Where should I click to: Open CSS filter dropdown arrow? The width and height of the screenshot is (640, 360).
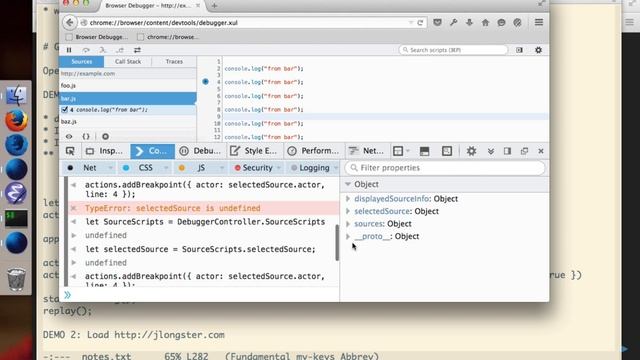tap(166, 168)
